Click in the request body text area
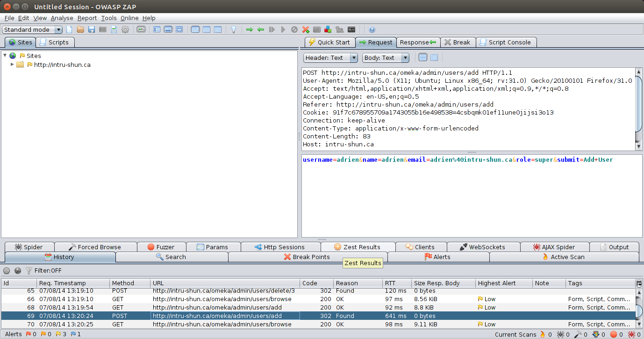The height and width of the screenshot is (339, 644). click(x=472, y=195)
